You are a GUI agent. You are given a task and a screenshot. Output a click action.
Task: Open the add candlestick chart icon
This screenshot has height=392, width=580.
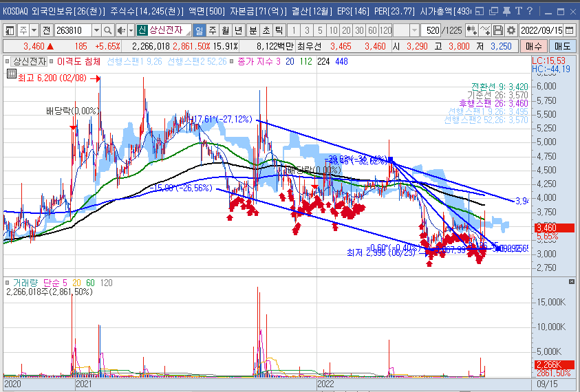pos(471,30)
